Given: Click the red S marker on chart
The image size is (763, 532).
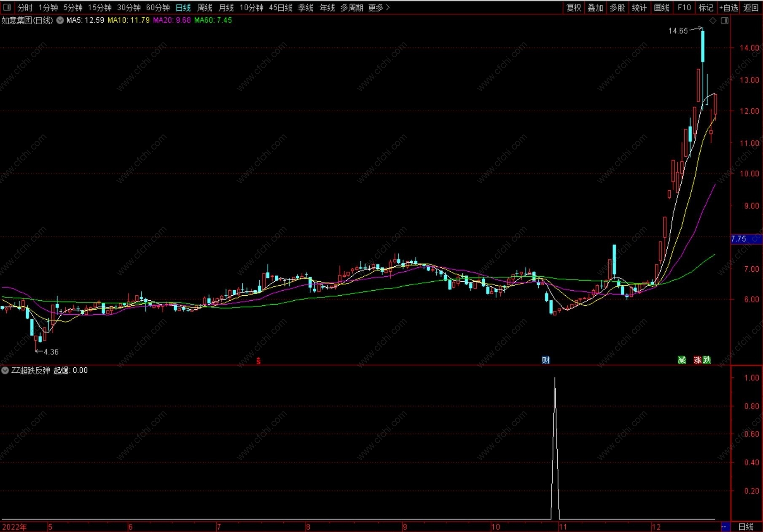Looking at the screenshot, I should 258,361.
